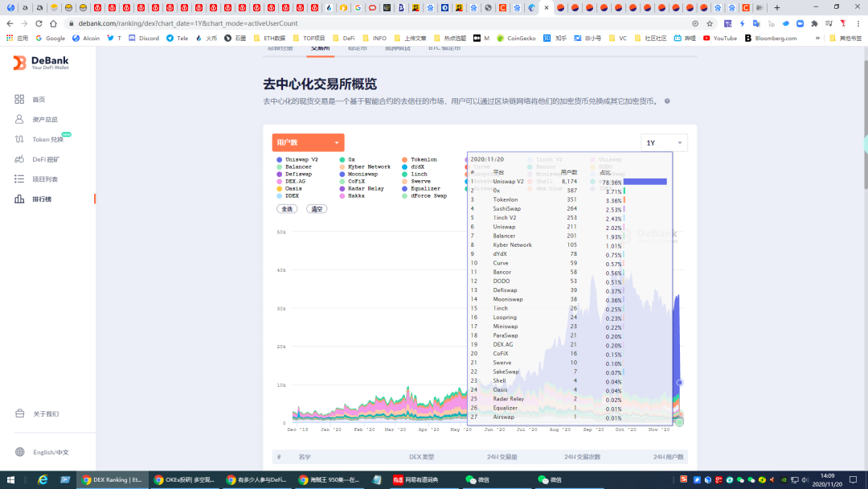
Task: Toggle dYdX legend series
Action: tap(413, 166)
